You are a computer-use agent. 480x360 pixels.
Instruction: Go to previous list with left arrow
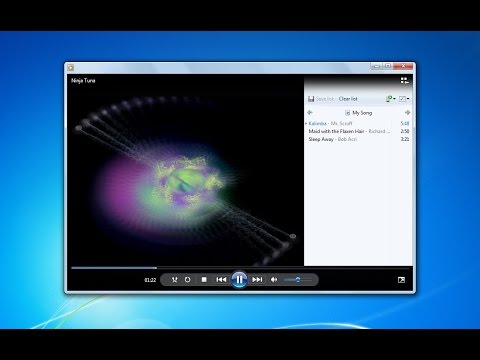[x=310, y=113]
